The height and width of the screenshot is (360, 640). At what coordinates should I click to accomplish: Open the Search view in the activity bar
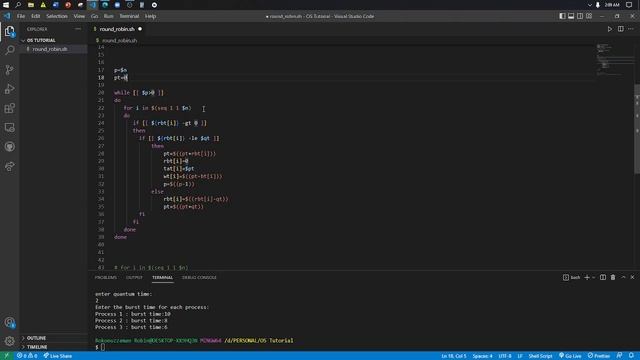click(x=10, y=50)
